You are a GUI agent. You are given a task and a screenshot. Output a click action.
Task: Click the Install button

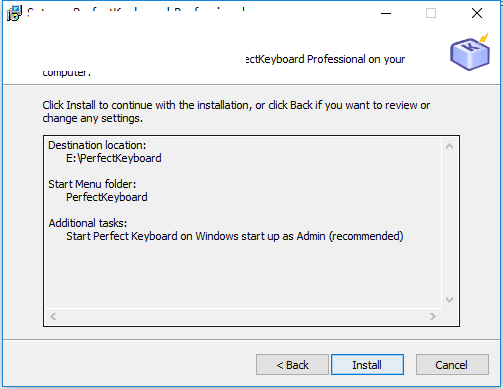point(367,365)
